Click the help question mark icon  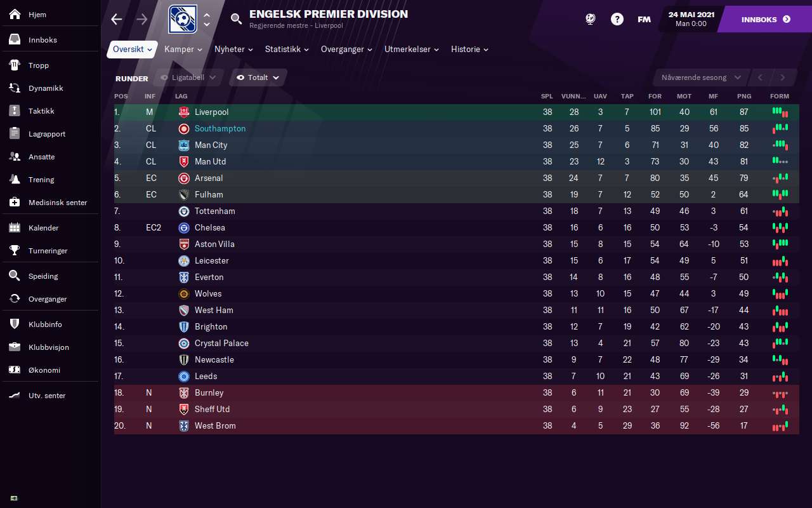tap(617, 19)
